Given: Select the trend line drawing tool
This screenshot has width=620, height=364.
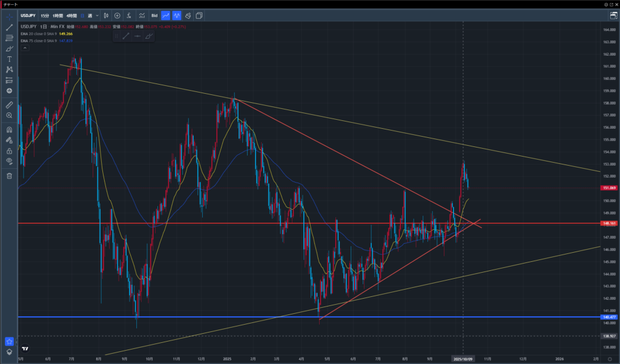Looking at the screenshot, I should pyautogui.click(x=9, y=27).
